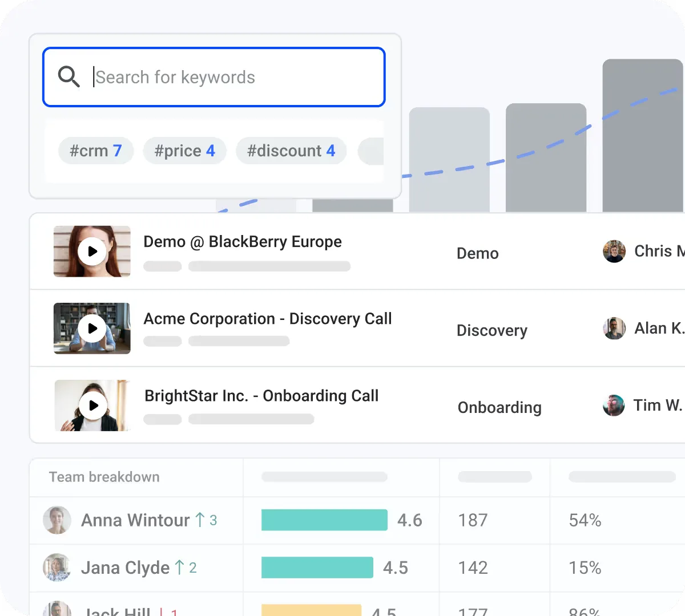
Task: Click Chris's avatar in the Demo row
Action: tap(614, 252)
